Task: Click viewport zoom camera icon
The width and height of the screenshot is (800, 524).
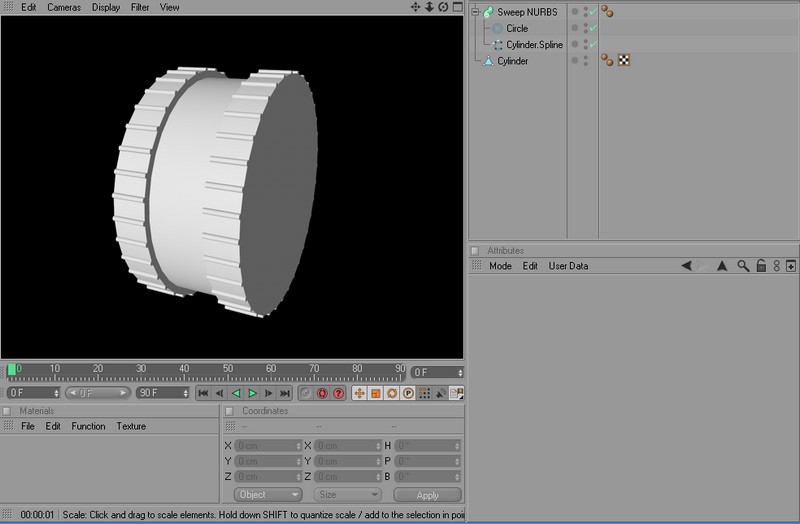Action: 429,7
